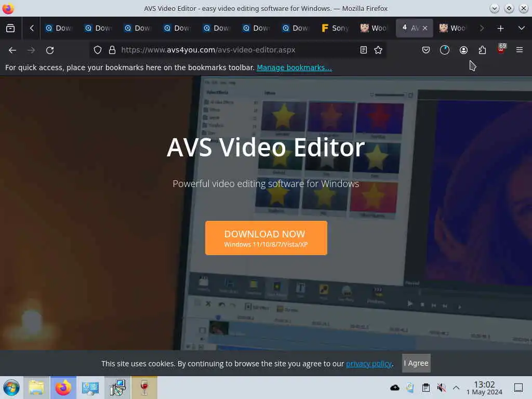The image size is (532, 399).
Task: Click the Firefox taskbar icon
Action: point(63,388)
